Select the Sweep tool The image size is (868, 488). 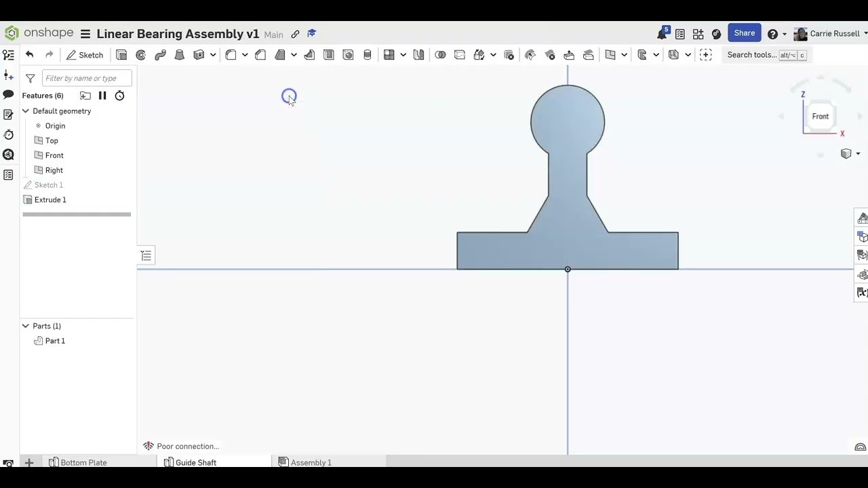(160, 55)
